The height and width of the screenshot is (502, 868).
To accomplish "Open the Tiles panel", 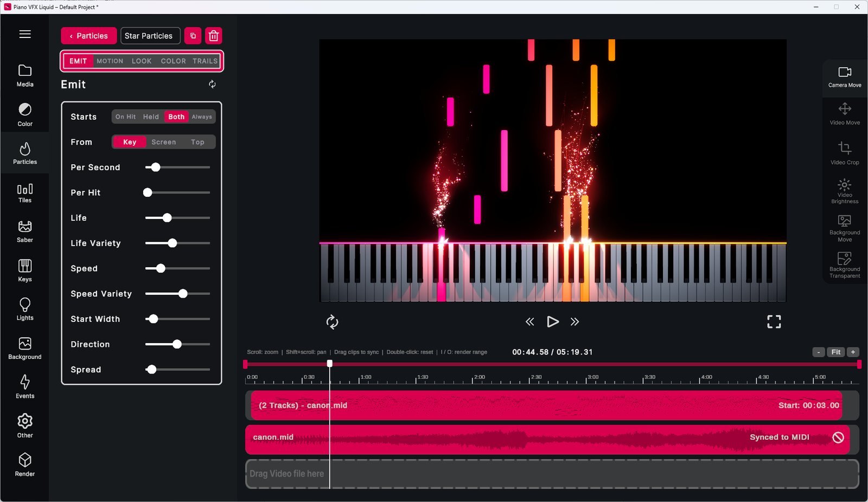I will click(25, 193).
